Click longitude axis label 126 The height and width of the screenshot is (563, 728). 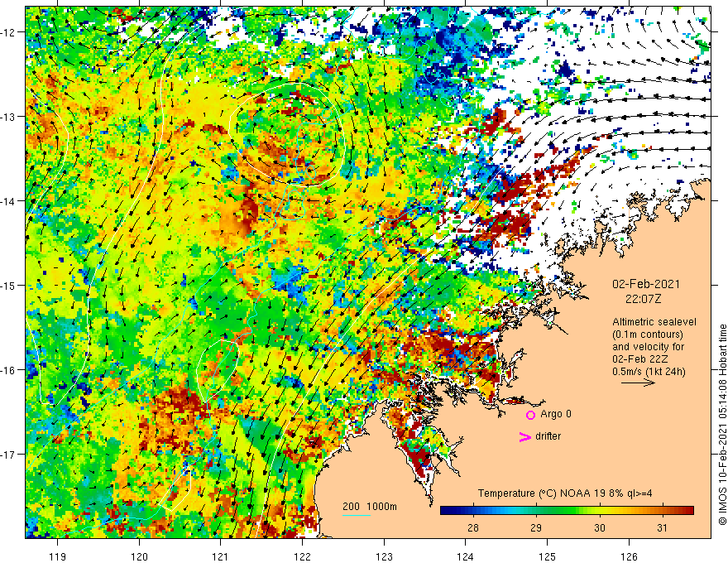coord(629,556)
